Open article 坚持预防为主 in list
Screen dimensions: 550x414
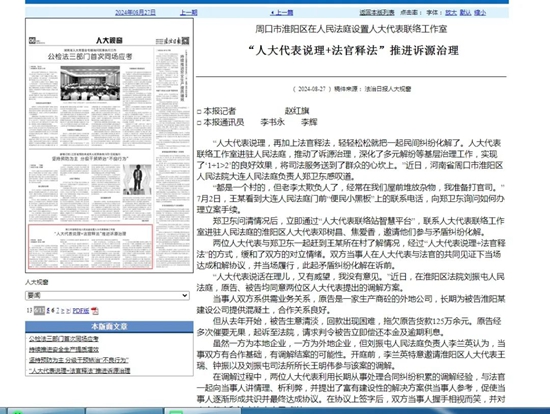click(79, 360)
